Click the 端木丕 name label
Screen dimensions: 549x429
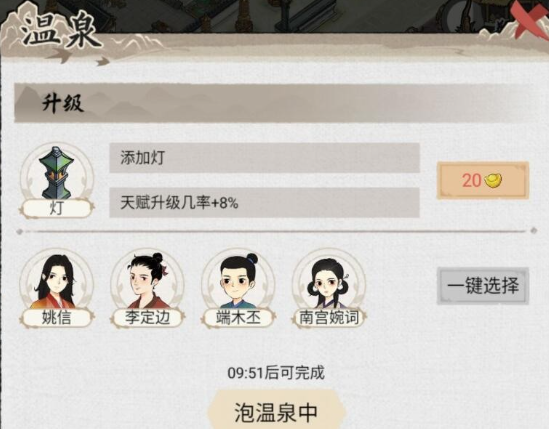[x=238, y=318]
